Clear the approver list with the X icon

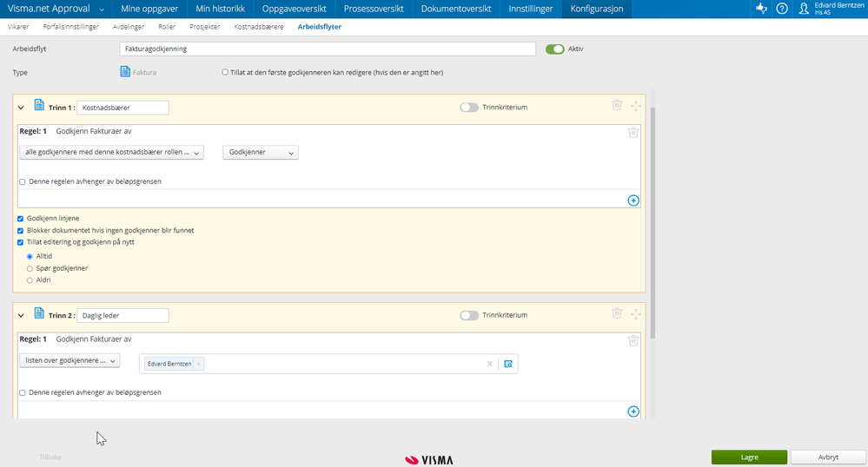point(489,364)
